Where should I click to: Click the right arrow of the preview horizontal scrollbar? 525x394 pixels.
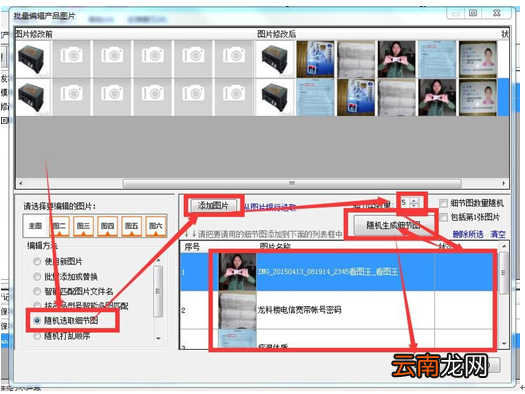click(504, 183)
